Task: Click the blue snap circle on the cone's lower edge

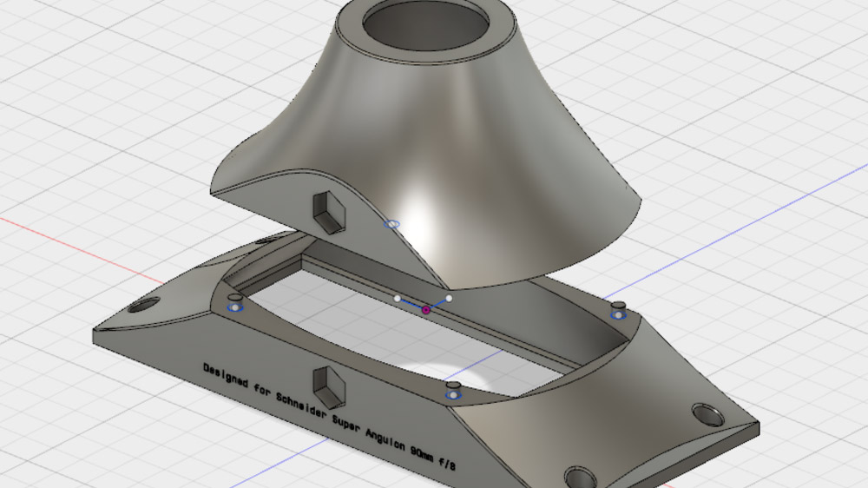Action: (x=391, y=224)
